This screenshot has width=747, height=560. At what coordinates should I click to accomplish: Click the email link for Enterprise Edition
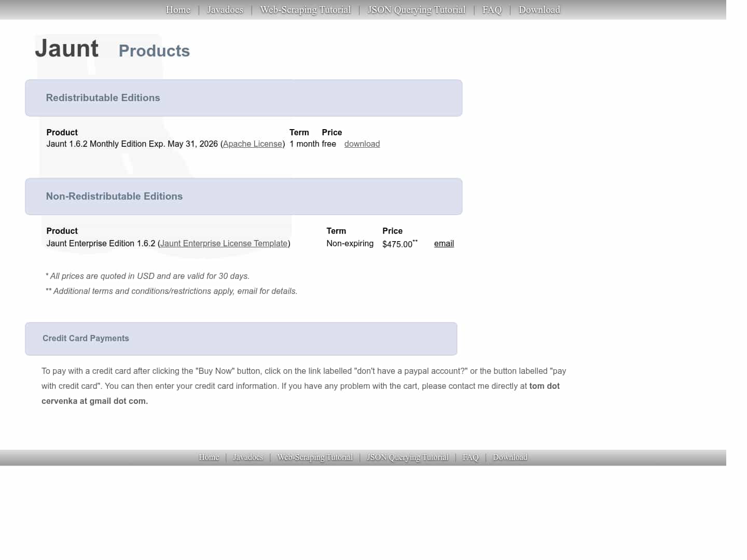(444, 243)
